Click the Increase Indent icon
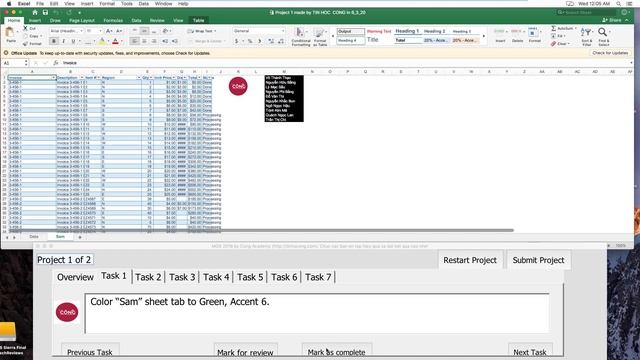The height and width of the screenshot is (360, 640). [x=175, y=41]
